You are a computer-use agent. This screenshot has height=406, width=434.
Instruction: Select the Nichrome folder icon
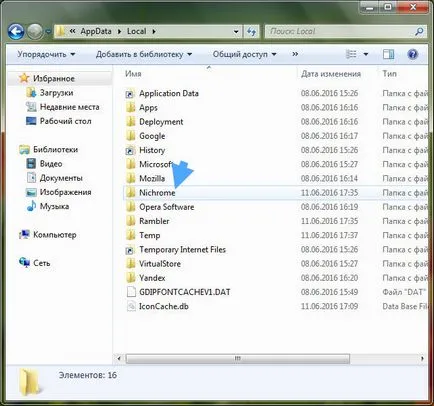[131, 193]
